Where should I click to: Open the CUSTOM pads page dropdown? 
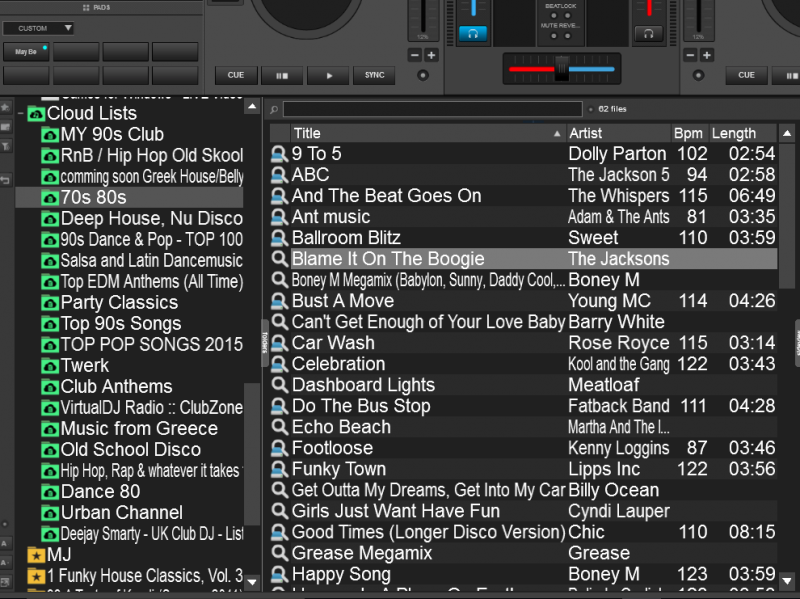coord(38,28)
